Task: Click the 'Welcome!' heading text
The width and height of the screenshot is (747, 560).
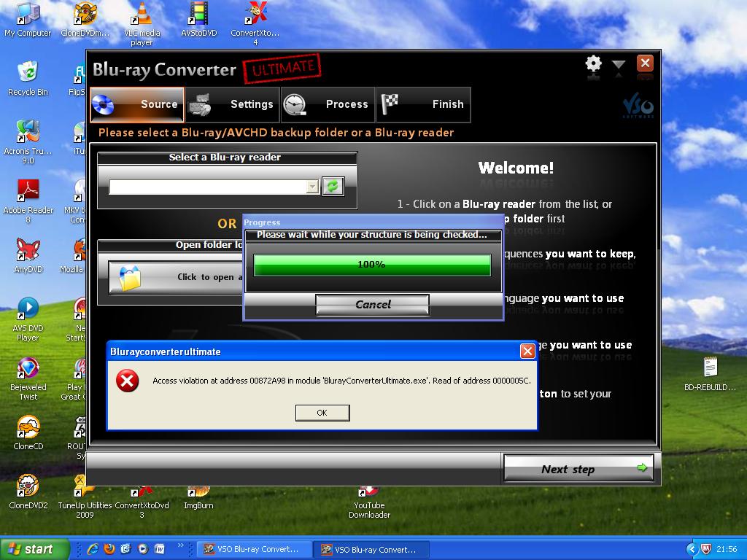Action: [x=516, y=168]
